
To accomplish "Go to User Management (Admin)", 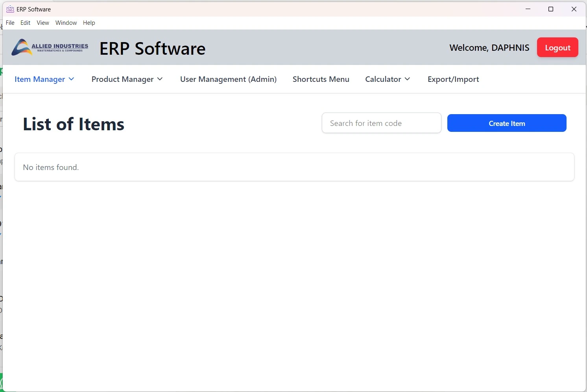I will [228, 79].
